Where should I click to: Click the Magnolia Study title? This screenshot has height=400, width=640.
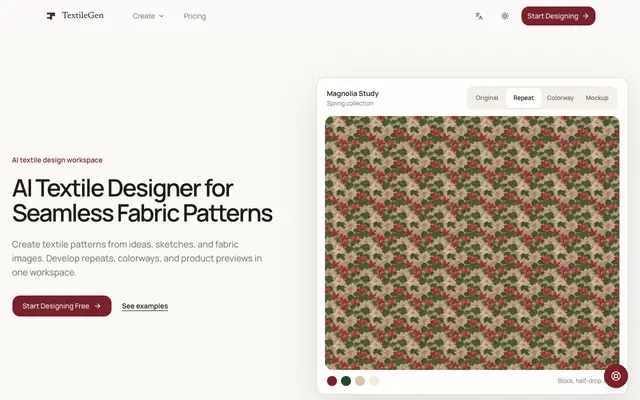click(x=353, y=93)
